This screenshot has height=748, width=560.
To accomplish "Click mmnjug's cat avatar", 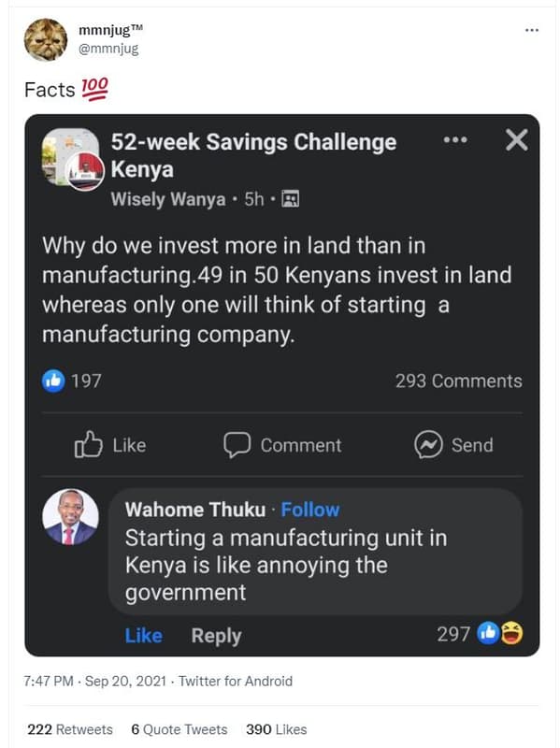I will [39, 35].
